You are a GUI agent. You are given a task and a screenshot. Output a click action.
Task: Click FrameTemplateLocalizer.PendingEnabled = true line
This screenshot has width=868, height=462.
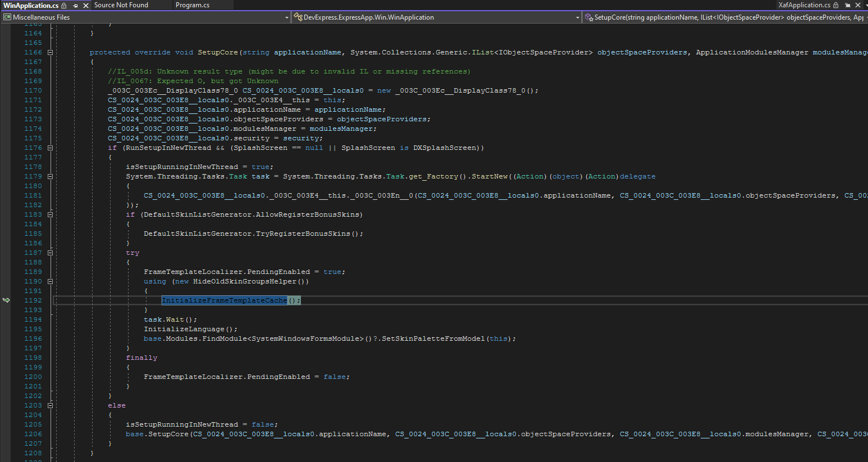(x=245, y=272)
